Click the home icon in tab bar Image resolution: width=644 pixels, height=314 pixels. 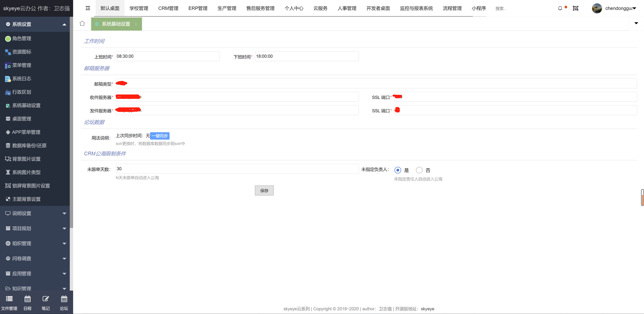tap(82, 23)
